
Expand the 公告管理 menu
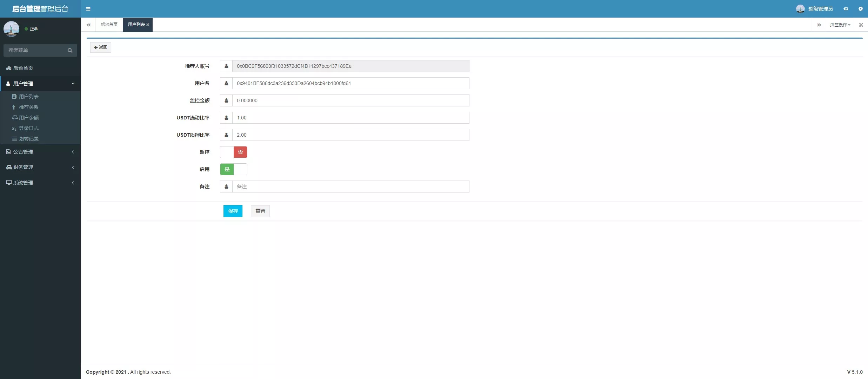click(40, 152)
